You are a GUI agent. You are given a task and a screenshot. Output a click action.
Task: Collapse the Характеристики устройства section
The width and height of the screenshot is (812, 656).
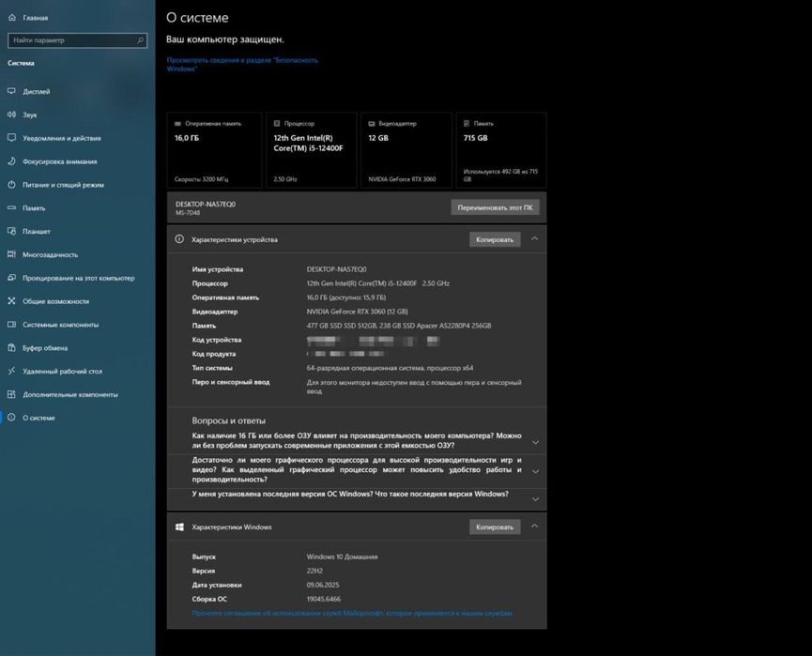click(534, 238)
